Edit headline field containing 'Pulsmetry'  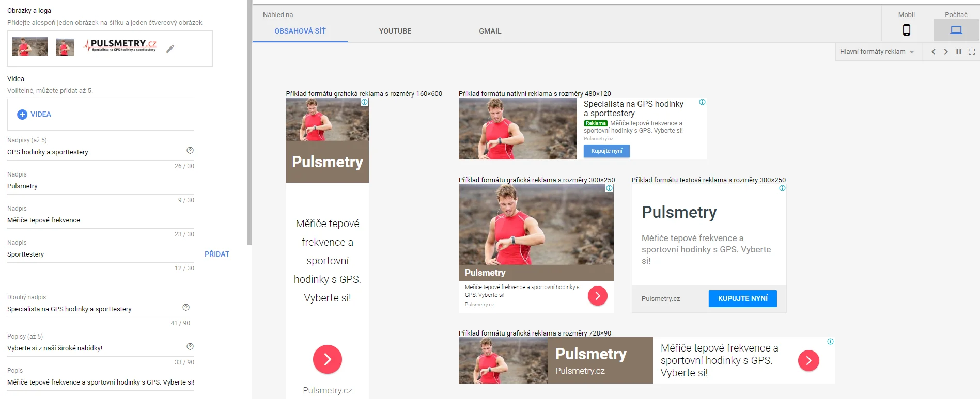click(101, 186)
